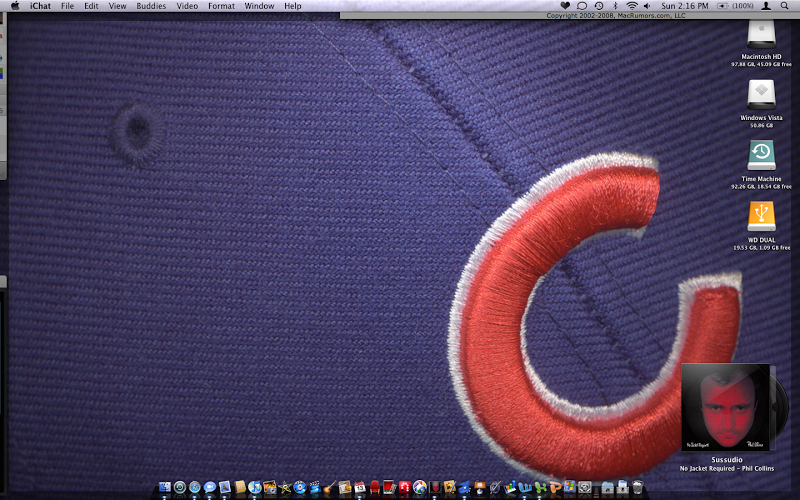Screen dimensions: 800x500
Task: Select the Time Machine drive icon
Action: [761, 155]
